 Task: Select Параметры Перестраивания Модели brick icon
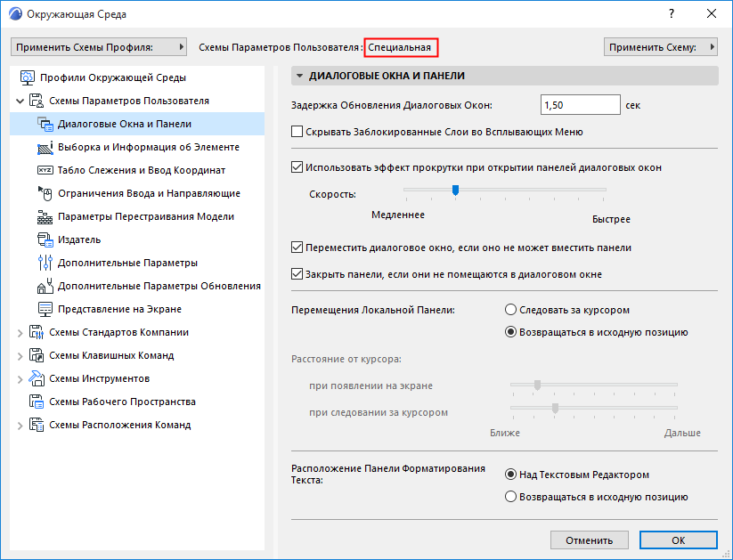pyautogui.click(x=45, y=217)
